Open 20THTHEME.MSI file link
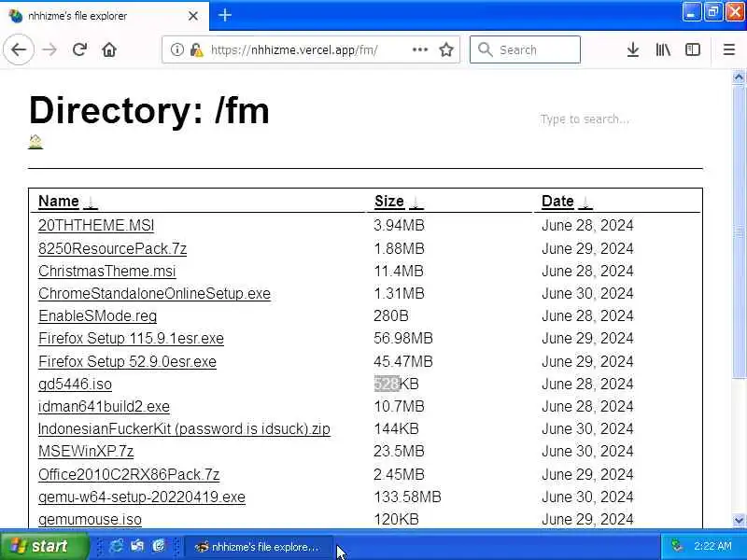This screenshot has width=747, height=560. (96, 225)
